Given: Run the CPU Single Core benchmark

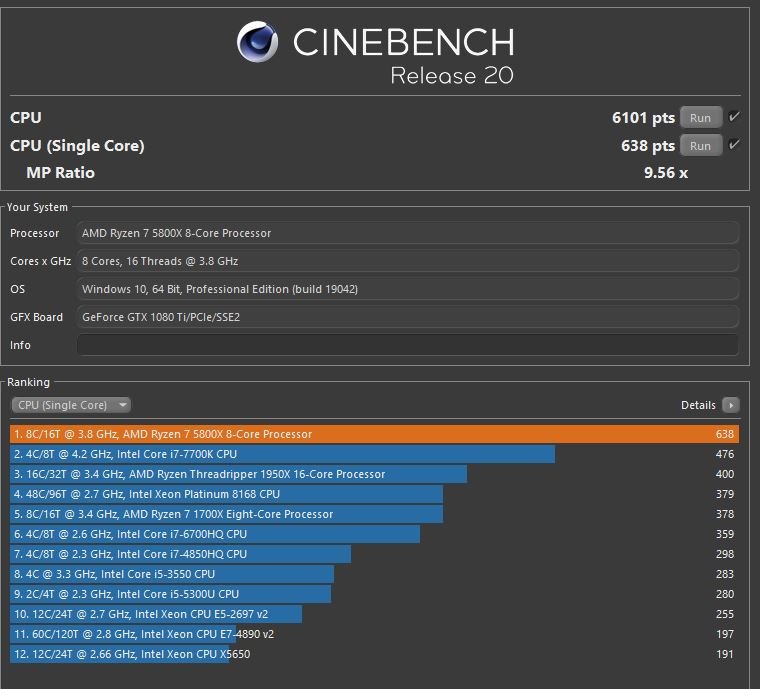Looking at the screenshot, I should click(x=700, y=146).
